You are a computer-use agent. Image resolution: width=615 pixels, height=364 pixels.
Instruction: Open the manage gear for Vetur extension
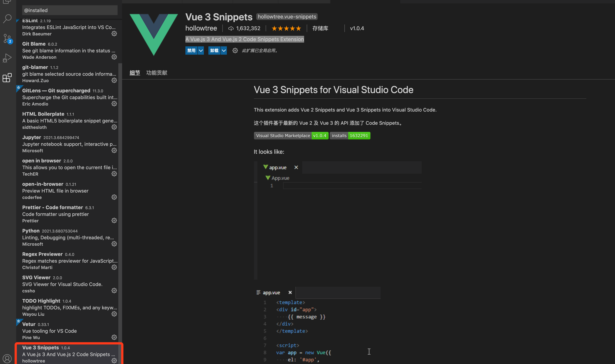click(x=114, y=337)
